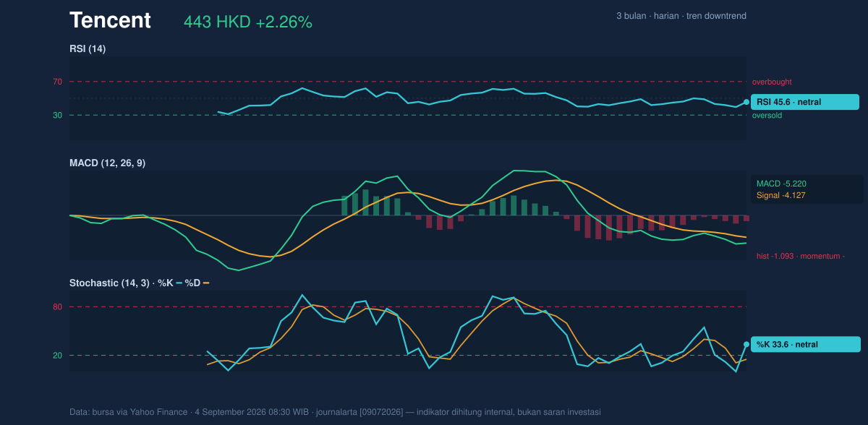868x425 pixels.
Task: Click the 'hist -1.093 · momentum' label
Action: [801, 256]
